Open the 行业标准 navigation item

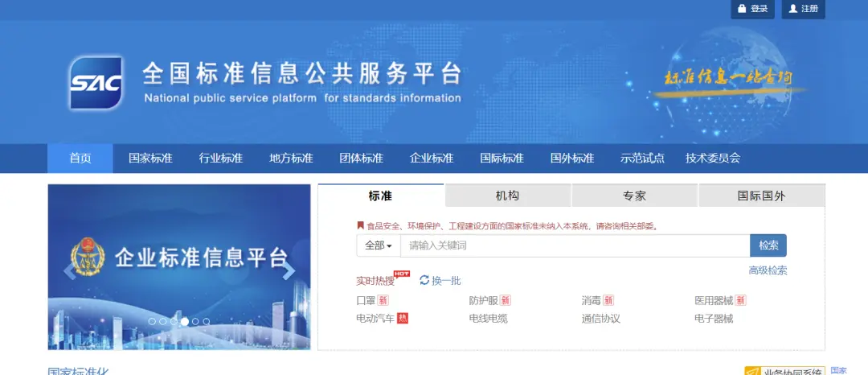(221, 159)
